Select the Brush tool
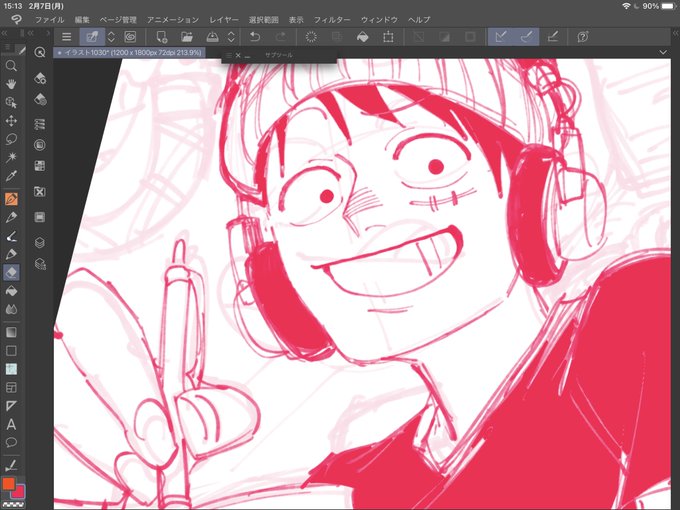Image resolution: width=680 pixels, height=510 pixels. coord(11,236)
